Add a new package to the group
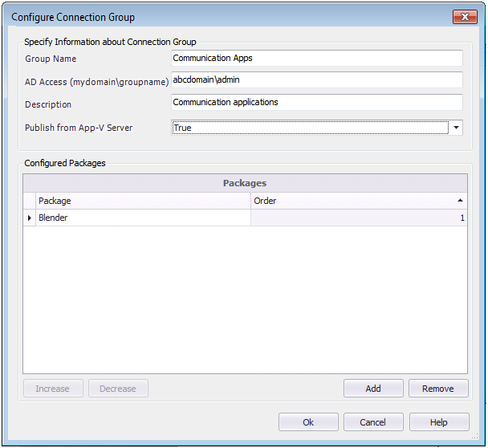 [373, 389]
